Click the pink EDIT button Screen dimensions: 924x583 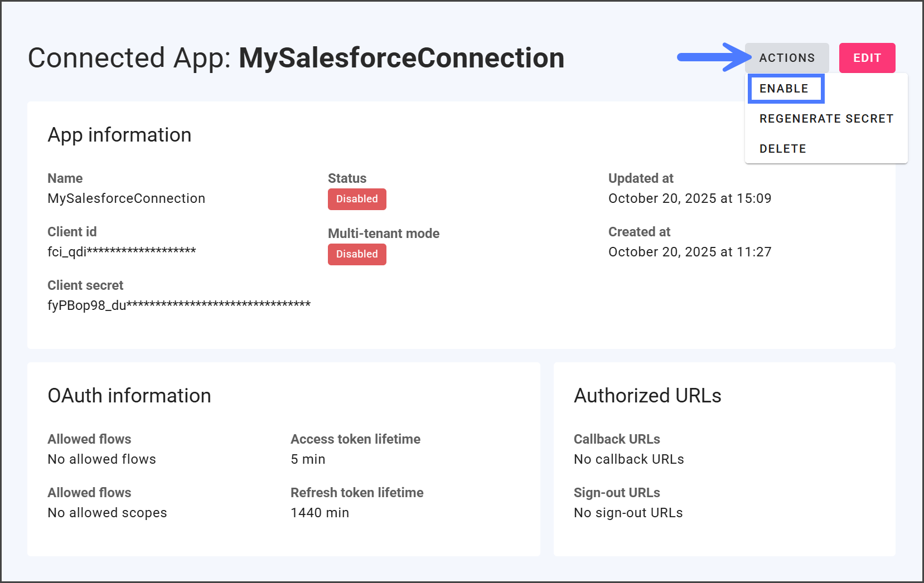[867, 58]
